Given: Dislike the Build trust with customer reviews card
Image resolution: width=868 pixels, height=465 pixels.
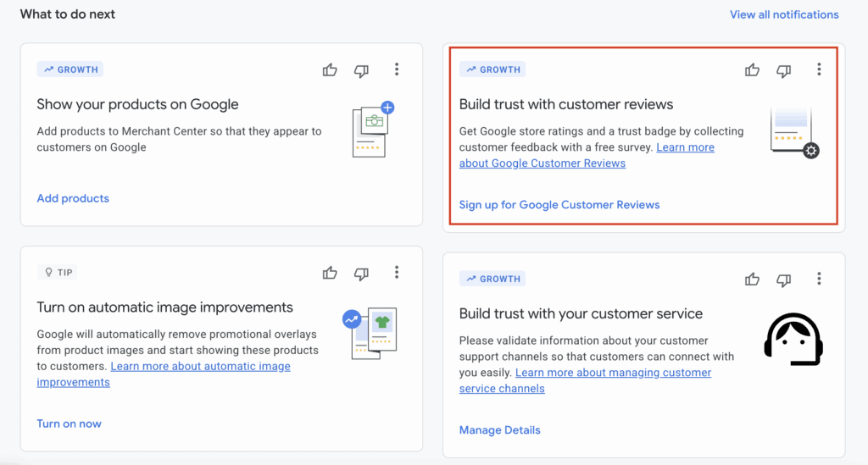Looking at the screenshot, I should (784, 70).
